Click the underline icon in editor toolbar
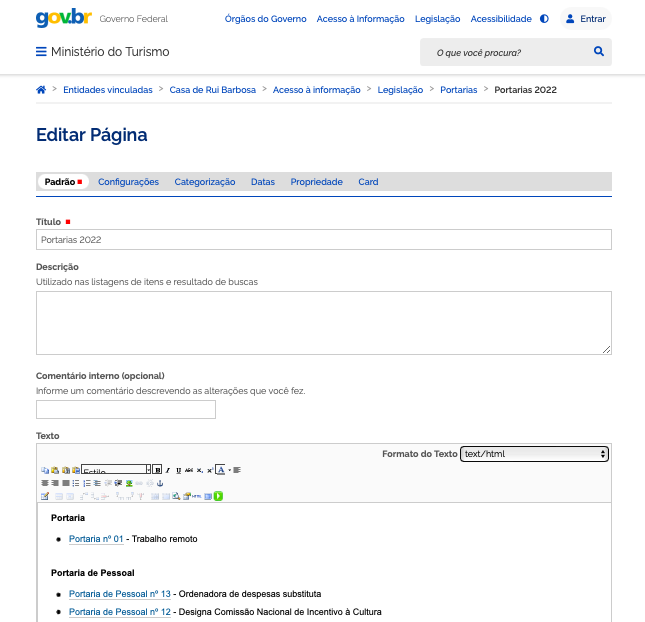The height and width of the screenshot is (622, 645). coord(178,469)
